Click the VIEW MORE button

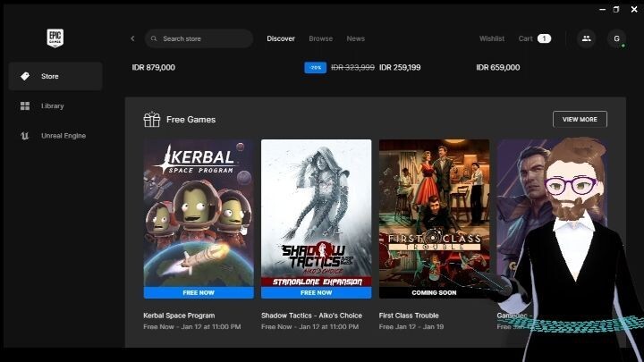coord(580,120)
